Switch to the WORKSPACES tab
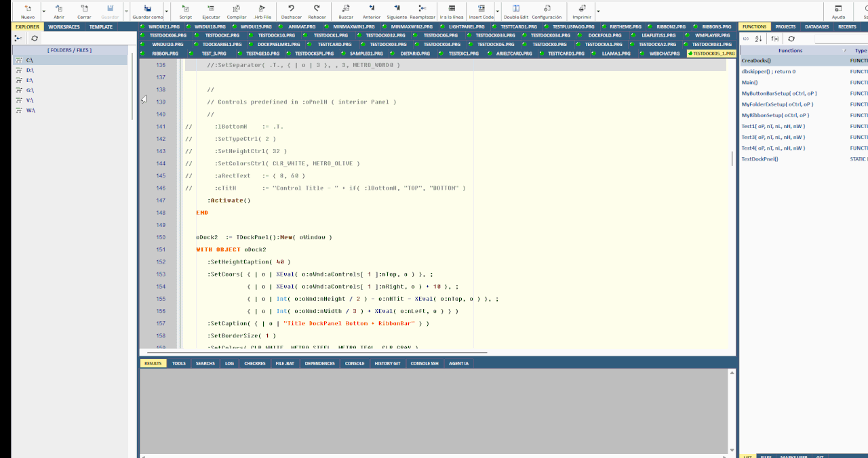Image resolution: width=868 pixels, height=458 pixels. point(64,27)
